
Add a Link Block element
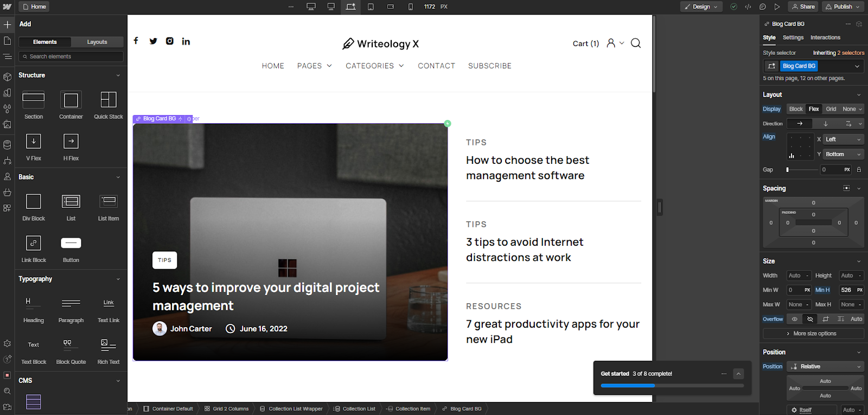(x=34, y=248)
